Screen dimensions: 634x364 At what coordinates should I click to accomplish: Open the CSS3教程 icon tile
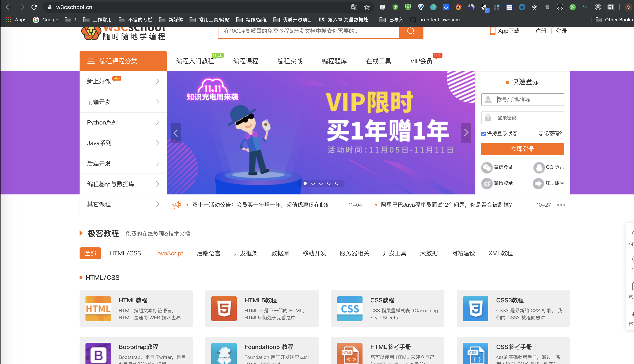coord(475,308)
